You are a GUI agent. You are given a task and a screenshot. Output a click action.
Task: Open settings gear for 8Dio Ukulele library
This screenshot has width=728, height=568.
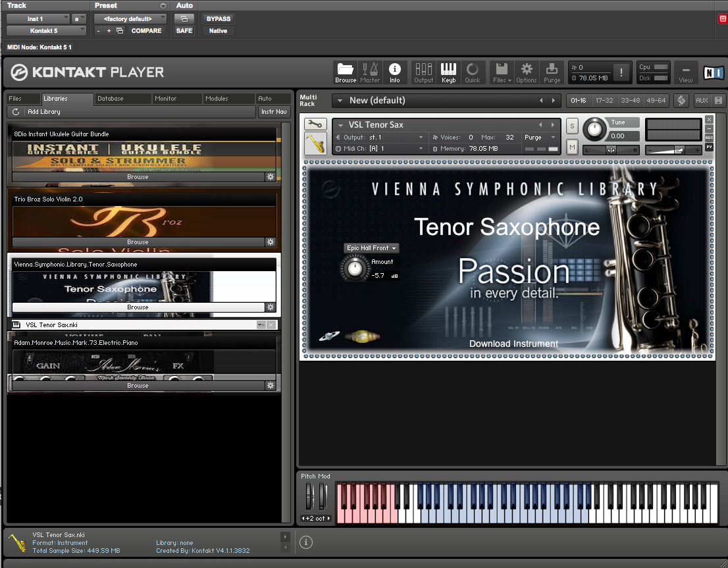coord(271,177)
